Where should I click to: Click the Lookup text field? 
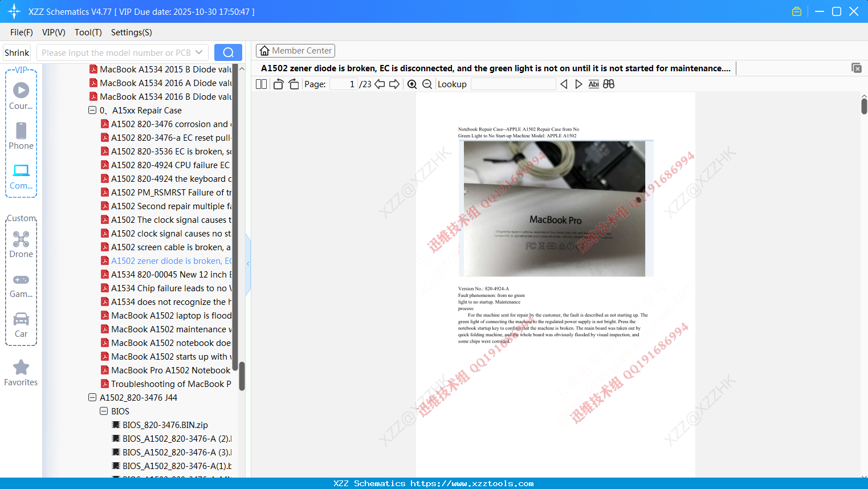point(513,84)
